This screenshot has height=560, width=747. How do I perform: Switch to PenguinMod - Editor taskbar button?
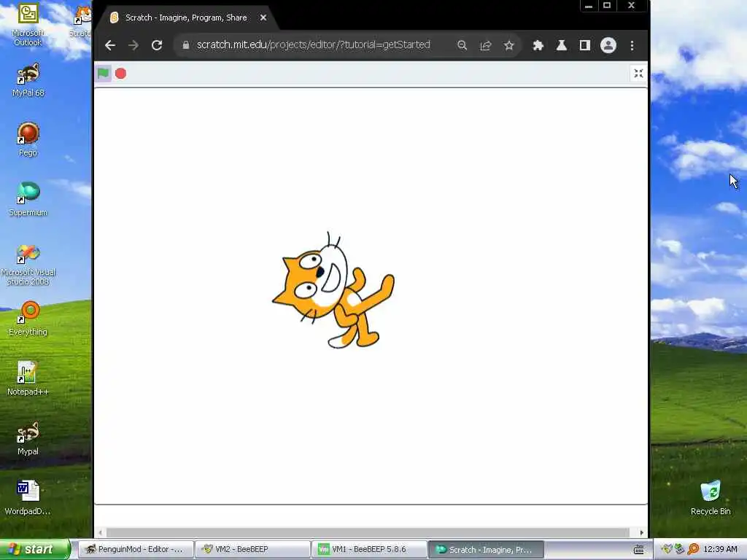[x=135, y=549]
